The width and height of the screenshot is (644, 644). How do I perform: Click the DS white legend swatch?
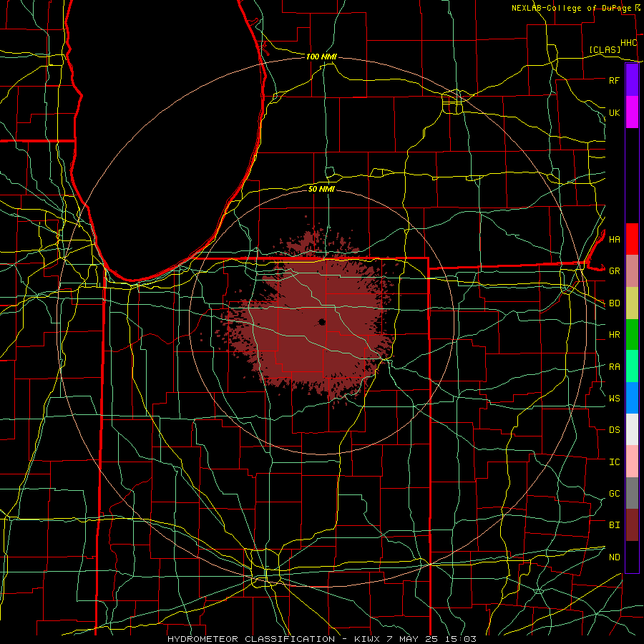click(632, 429)
